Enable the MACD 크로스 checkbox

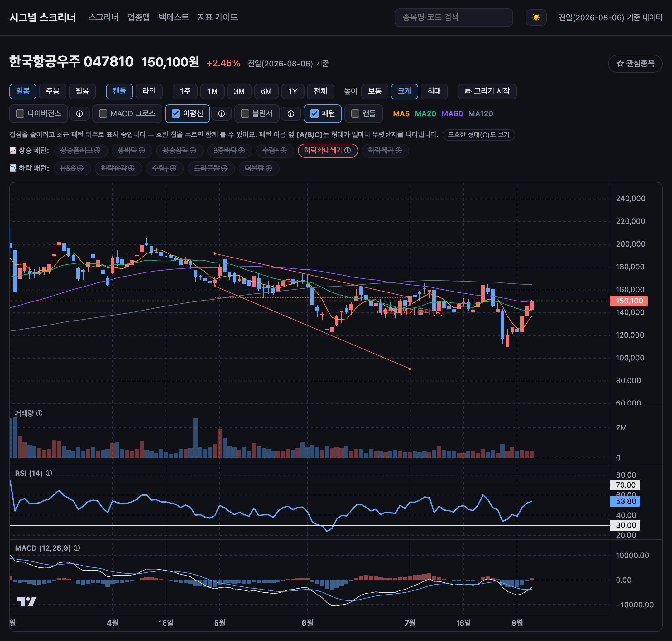pos(103,113)
